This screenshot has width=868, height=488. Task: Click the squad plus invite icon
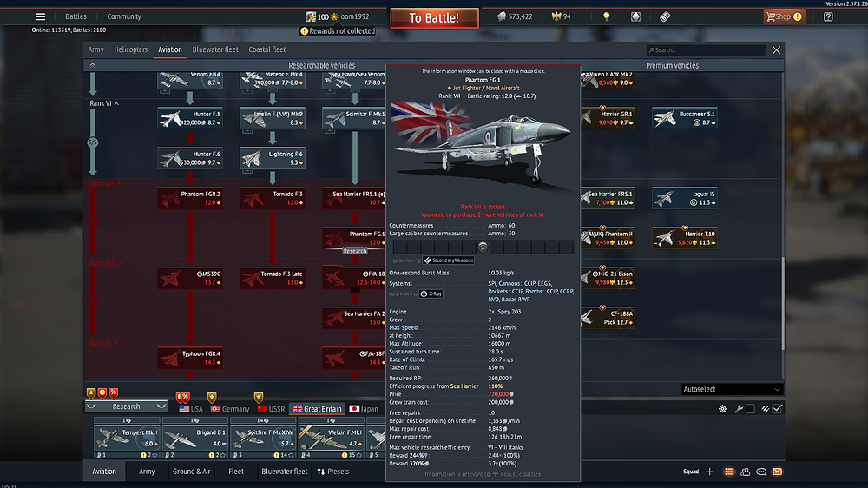coord(710,472)
